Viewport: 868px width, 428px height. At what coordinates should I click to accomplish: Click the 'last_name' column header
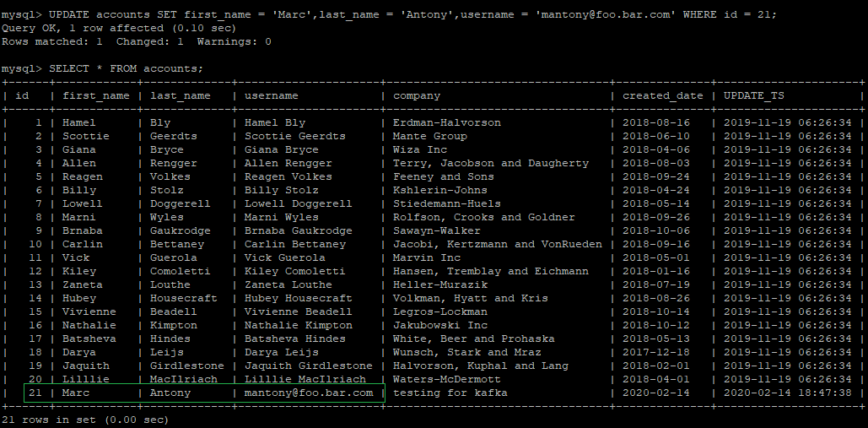(x=181, y=95)
